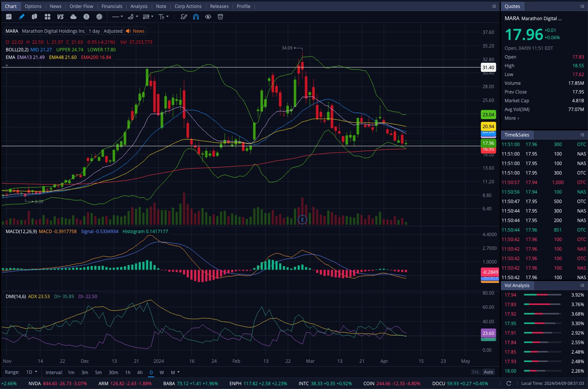Viewport: 588px width, 389px height.
Task: Toggle the Ext. extended hours button
Action: (x=476, y=372)
